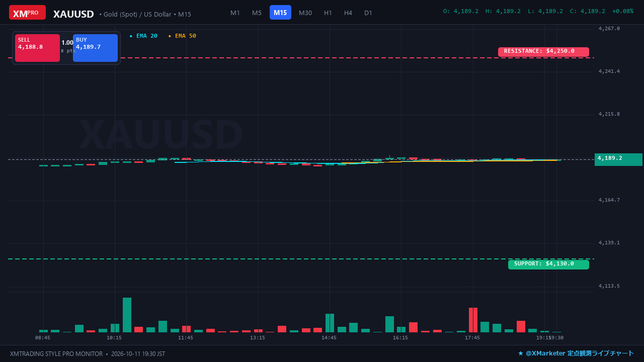Select the M5 timeframe tab

click(257, 12)
